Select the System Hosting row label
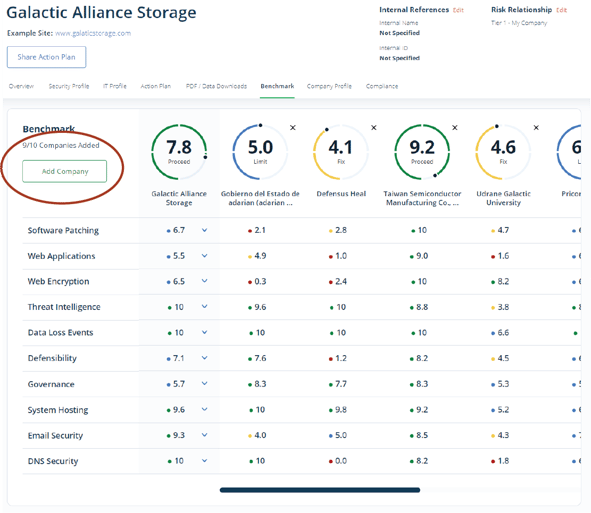 tap(58, 410)
